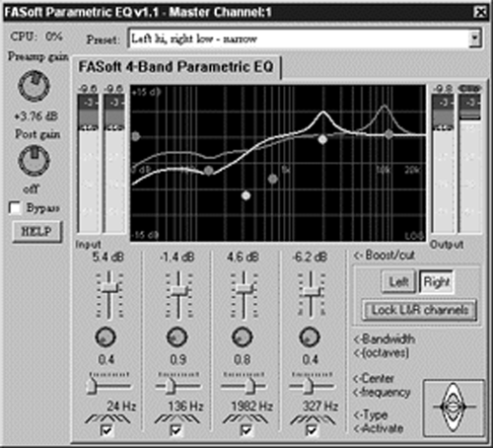Select the gray EQ node on the lower curve dip
Screen dimensions: 493x448
[209, 171]
